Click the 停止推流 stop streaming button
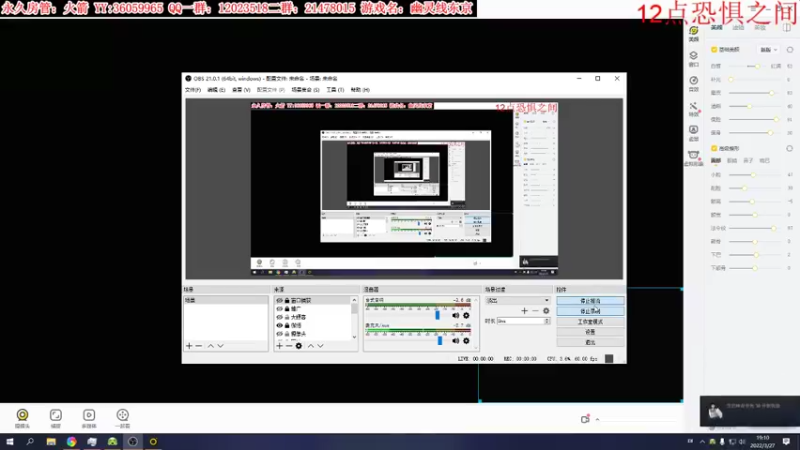The image size is (800, 450). [x=590, y=301]
